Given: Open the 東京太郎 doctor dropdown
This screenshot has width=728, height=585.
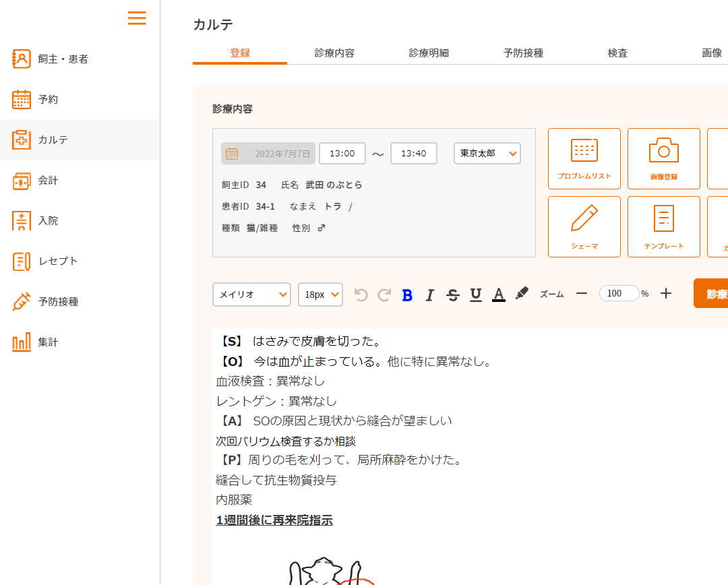Looking at the screenshot, I should 487,153.
